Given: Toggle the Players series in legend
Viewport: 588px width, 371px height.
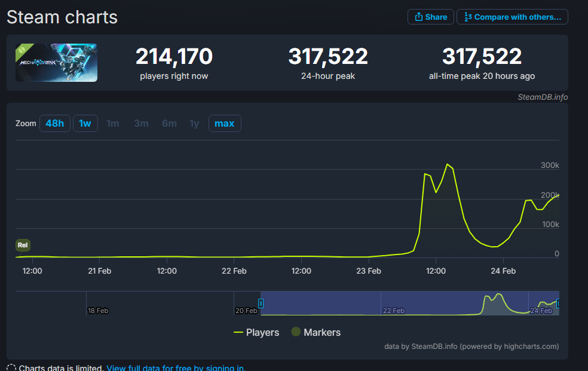Looking at the screenshot, I should tap(256, 332).
